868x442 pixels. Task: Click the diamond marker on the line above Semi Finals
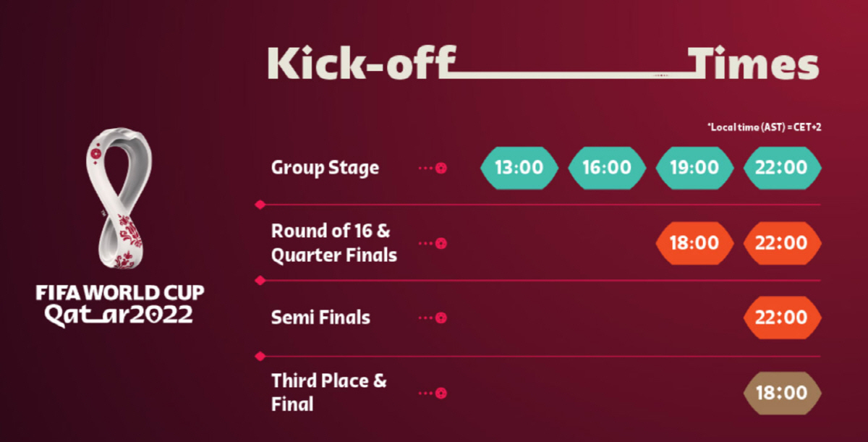260,280
